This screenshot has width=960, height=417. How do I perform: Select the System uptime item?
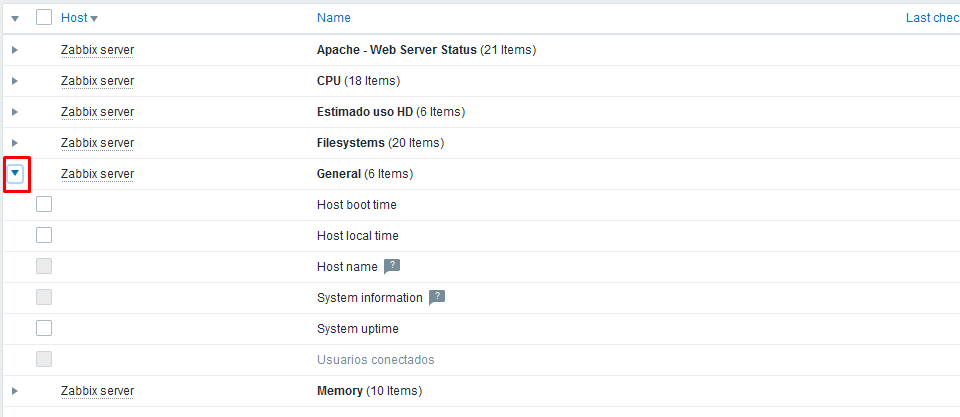358,329
